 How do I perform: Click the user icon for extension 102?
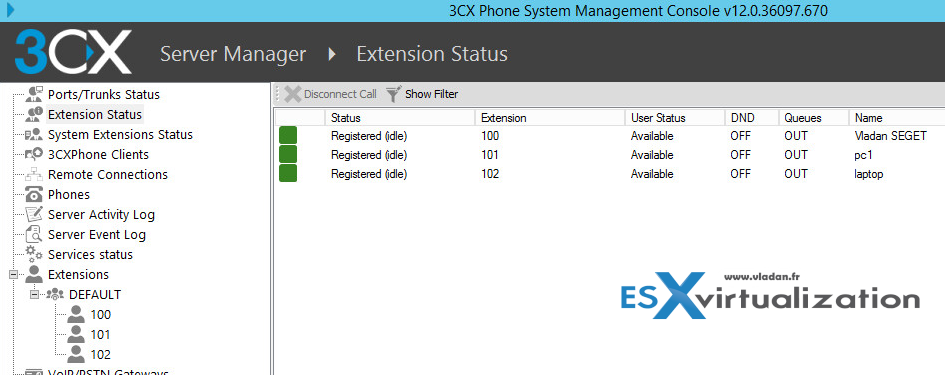pos(76,354)
